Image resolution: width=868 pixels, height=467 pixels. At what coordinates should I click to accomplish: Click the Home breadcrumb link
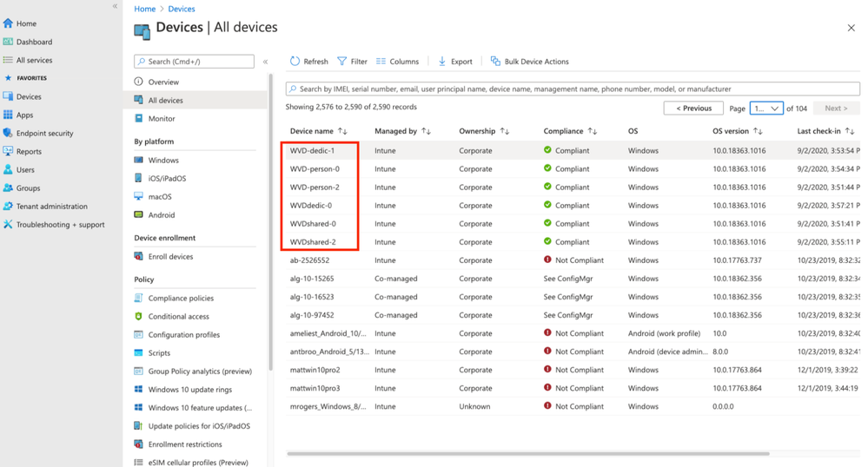[x=144, y=9]
